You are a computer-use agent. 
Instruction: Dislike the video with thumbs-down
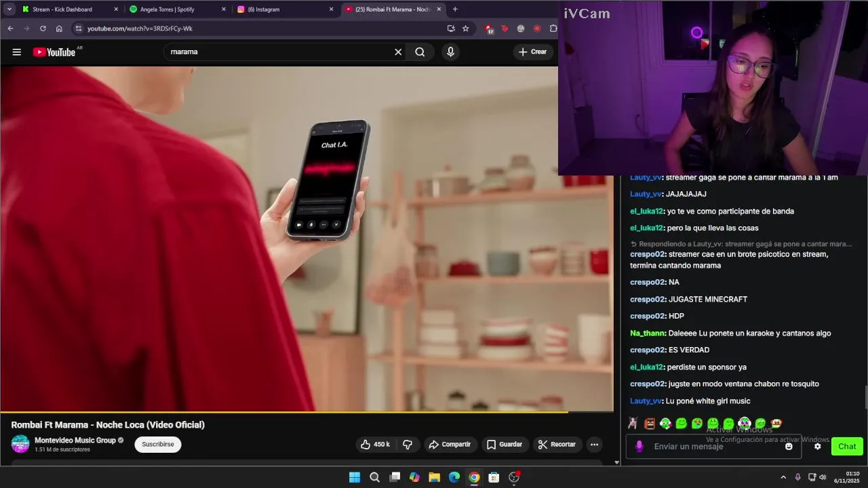click(x=408, y=445)
